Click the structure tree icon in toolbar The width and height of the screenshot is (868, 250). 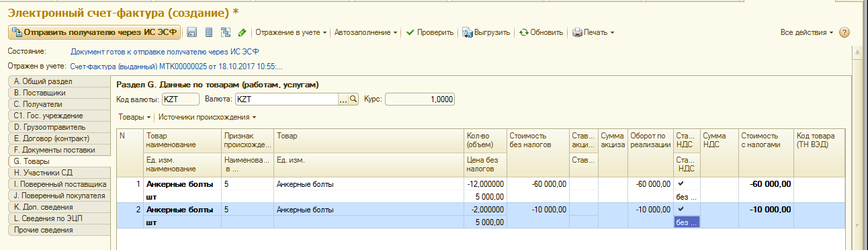226,32
